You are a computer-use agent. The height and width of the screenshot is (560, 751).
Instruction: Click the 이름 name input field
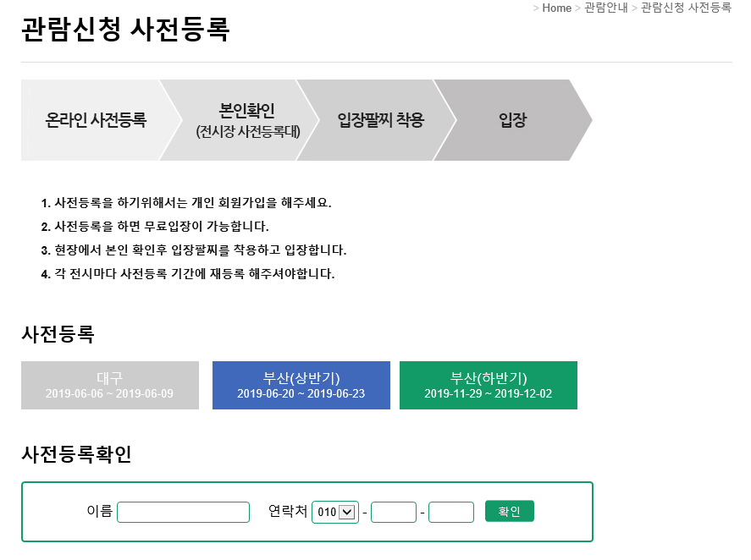(x=184, y=512)
